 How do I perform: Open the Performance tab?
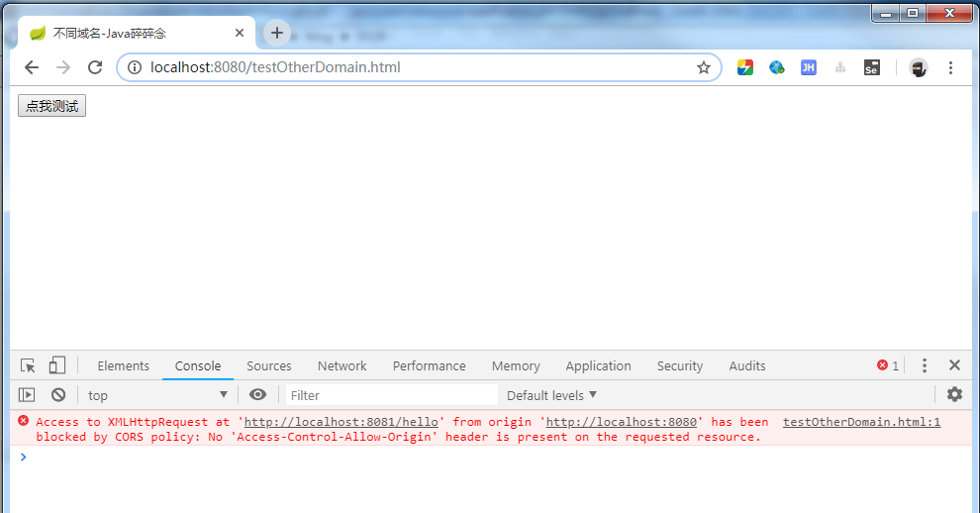coord(429,366)
